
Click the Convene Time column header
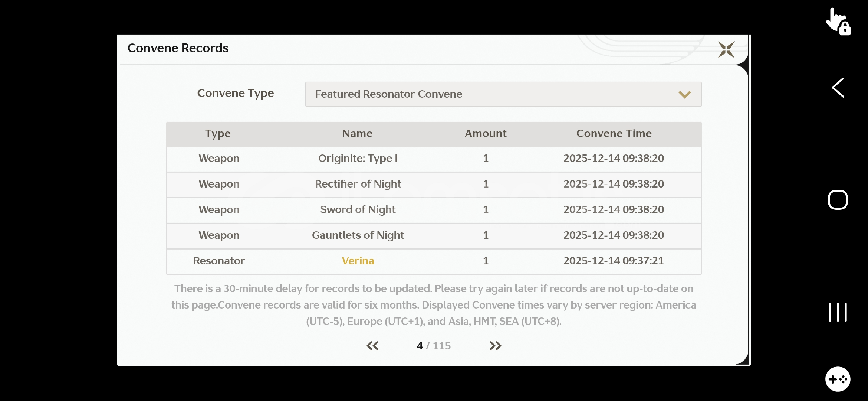click(614, 134)
